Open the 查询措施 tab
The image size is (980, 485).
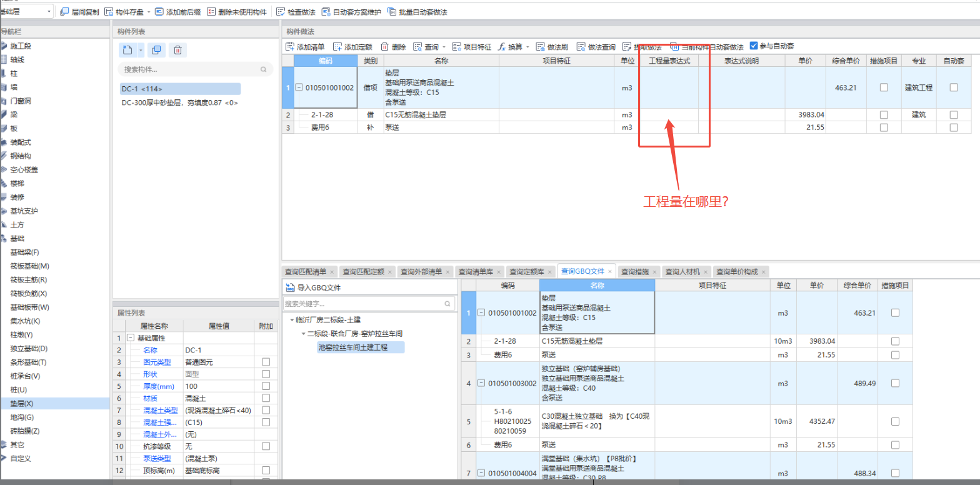pos(635,272)
